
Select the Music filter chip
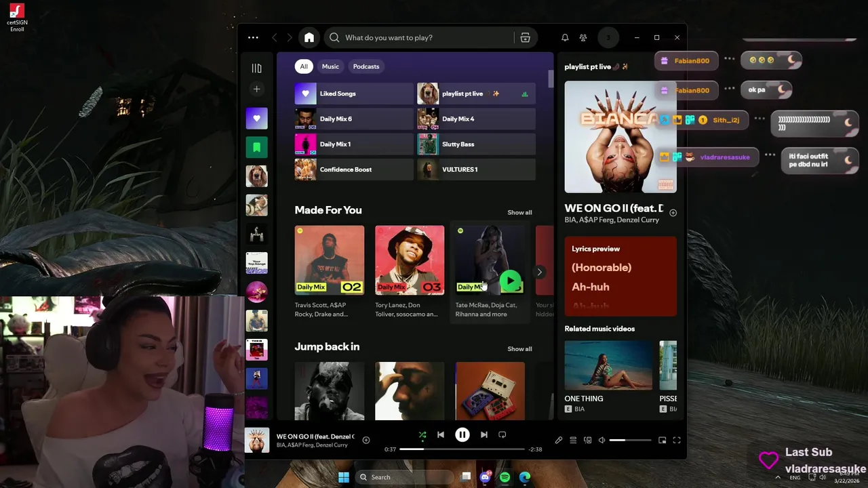330,66
